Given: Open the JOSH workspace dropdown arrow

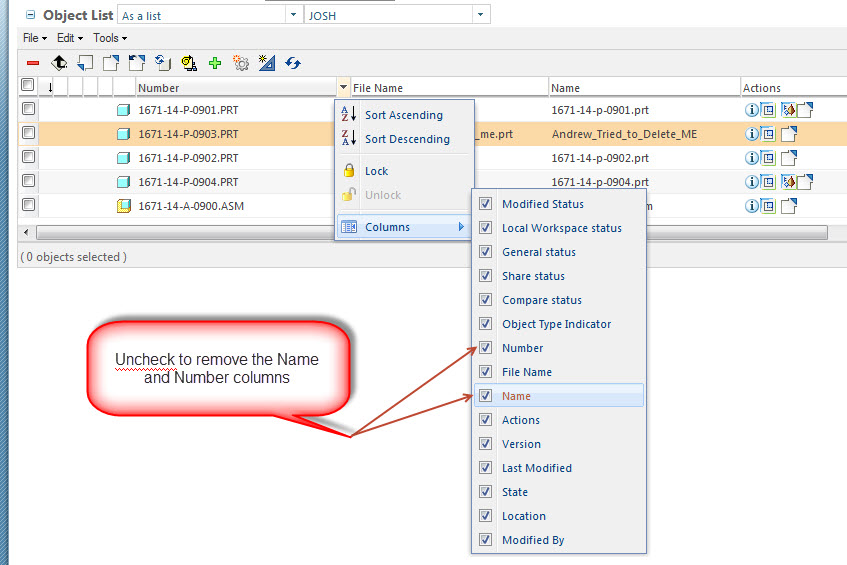Looking at the screenshot, I should pos(480,15).
